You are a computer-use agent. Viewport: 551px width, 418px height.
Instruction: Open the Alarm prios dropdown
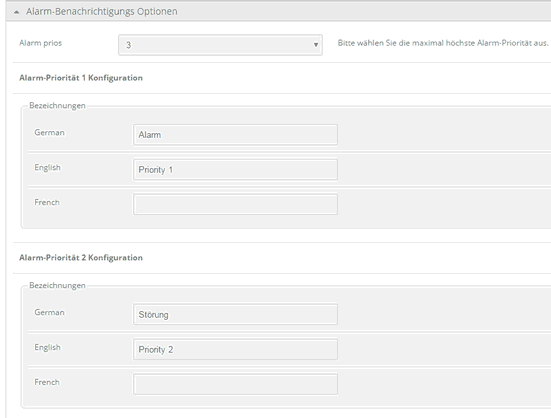pyautogui.click(x=220, y=45)
